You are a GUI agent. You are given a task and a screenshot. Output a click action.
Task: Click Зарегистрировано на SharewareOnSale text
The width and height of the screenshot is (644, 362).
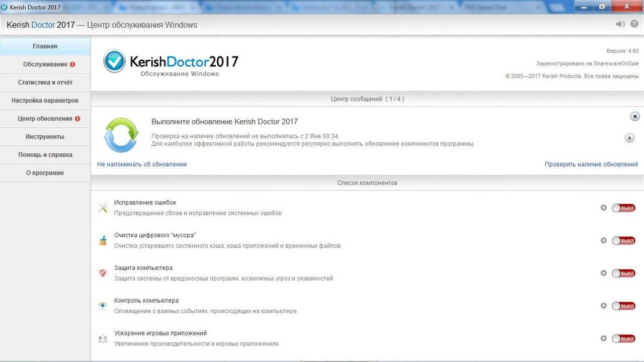point(588,63)
